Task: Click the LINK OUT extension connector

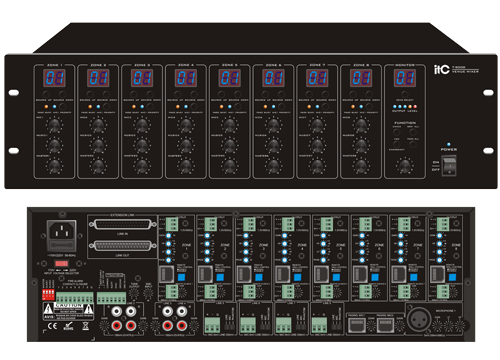Action: coord(122,246)
